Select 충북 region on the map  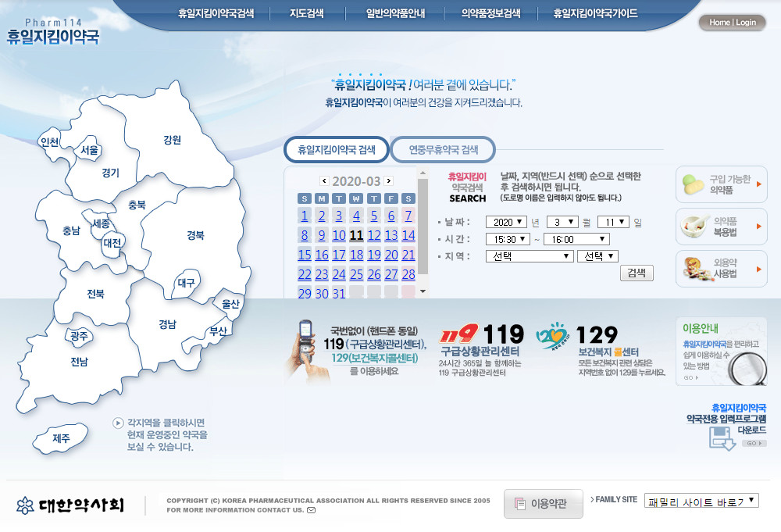pos(137,204)
